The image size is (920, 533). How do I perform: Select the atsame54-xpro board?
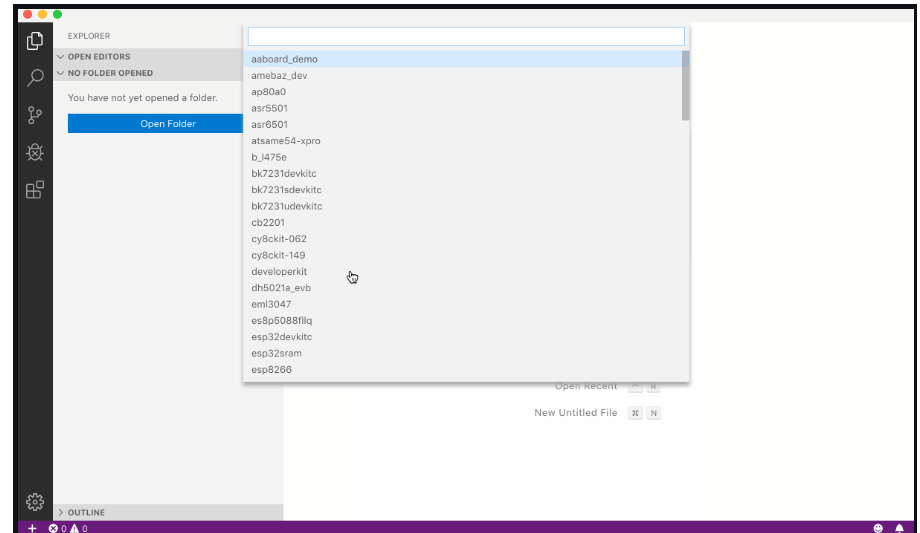click(462, 141)
